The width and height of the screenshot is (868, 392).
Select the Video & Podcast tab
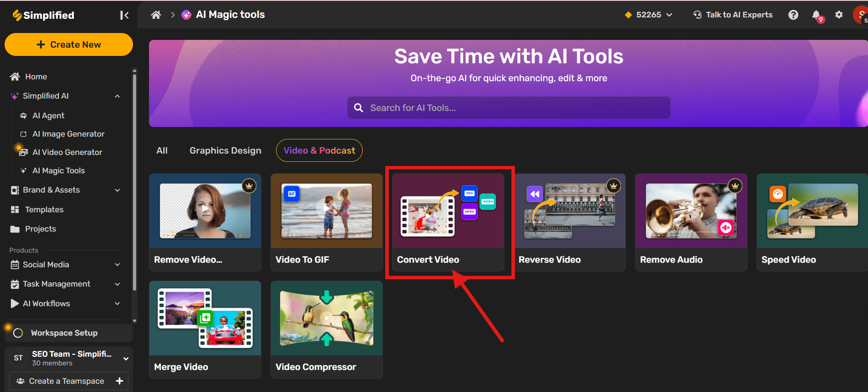click(319, 150)
